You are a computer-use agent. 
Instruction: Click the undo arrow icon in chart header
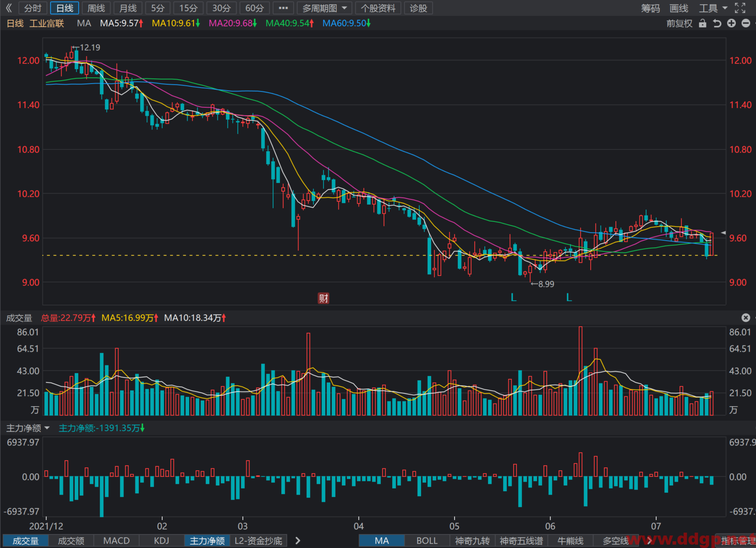[x=717, y=23]
